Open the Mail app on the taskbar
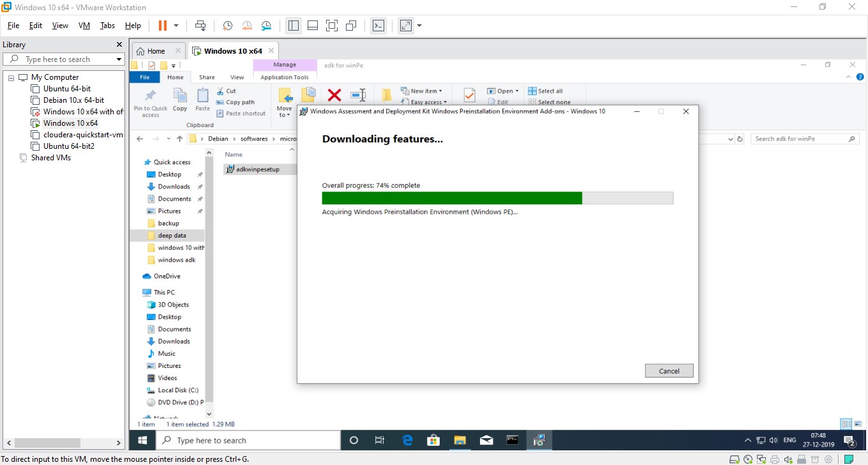The width and height of the screenshot is (868, 465). (486, 440)
